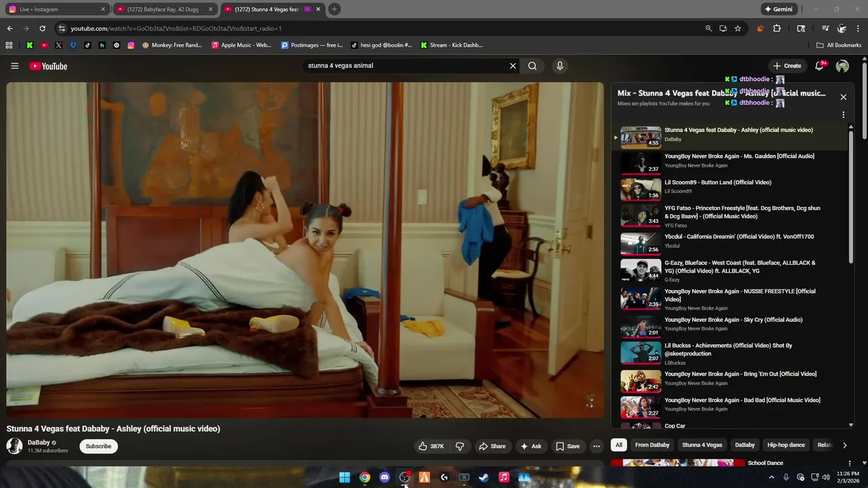Open the browser zoom magnifier in address bar
This screenshot has width=868, height=488.
[709, 28]
